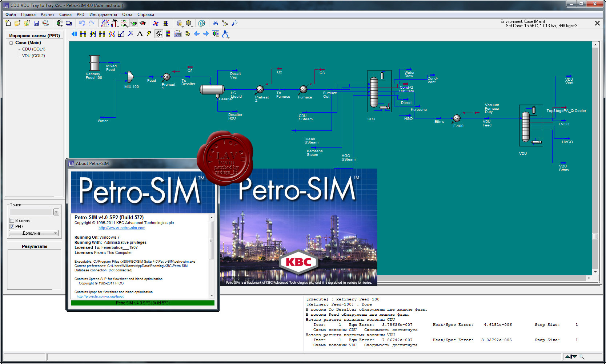Close the Environment info bar with X
Viewport: 606px width, 364px height.
(597, 23)
